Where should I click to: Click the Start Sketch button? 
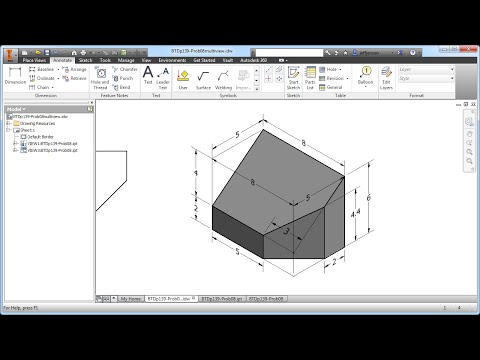click(293, 78)
